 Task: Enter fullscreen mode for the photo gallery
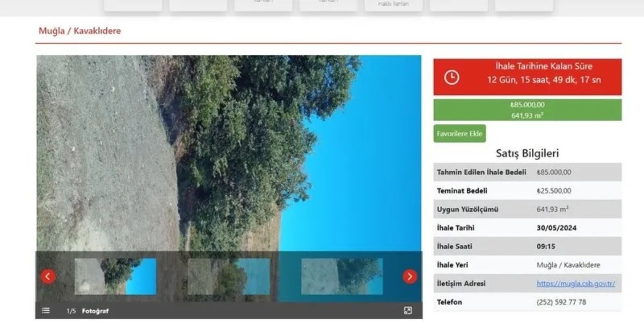pos(408,311)
